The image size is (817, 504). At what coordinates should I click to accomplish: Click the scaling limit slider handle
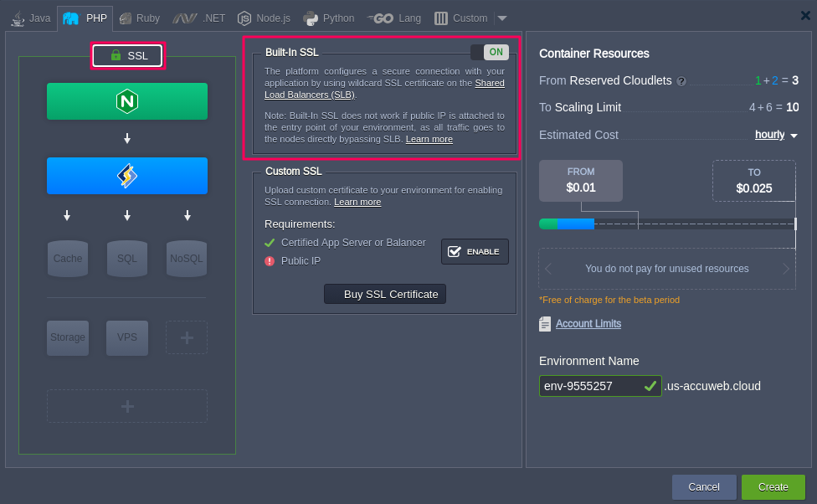click(x=795, y=224)
